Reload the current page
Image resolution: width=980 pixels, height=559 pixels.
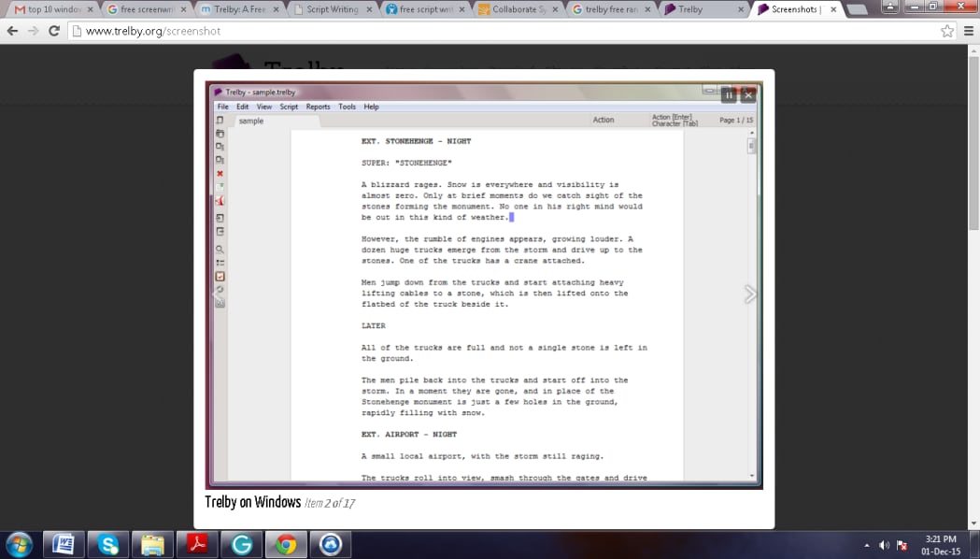(x=54, y=31)
